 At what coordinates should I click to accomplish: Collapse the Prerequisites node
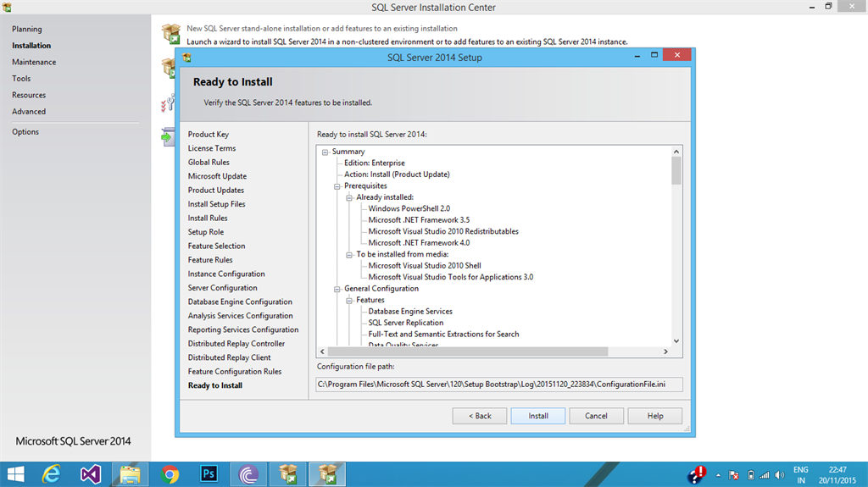point(337,186)
